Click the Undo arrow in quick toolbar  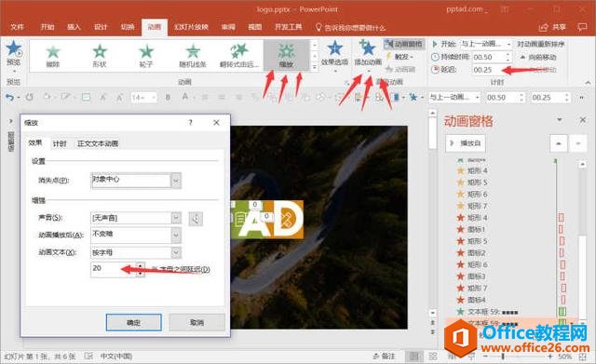pos(9,98)
